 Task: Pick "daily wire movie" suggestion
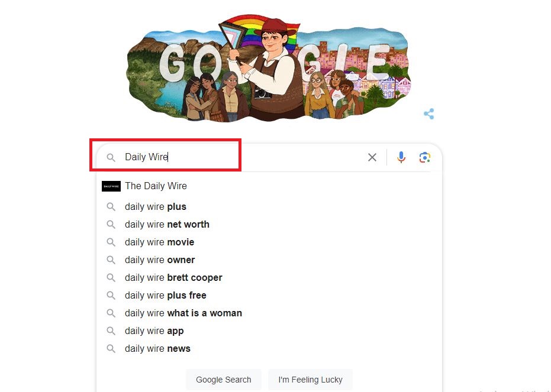click(x=159, y=242)
